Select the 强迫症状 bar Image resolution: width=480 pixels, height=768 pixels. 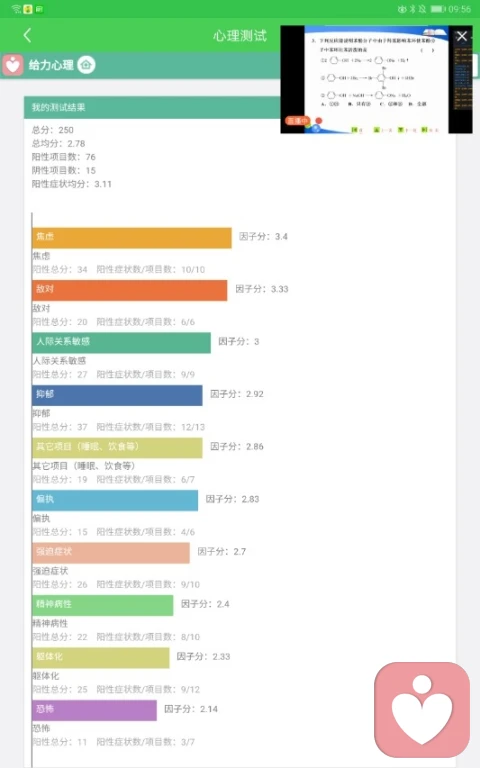coord(111,552)
